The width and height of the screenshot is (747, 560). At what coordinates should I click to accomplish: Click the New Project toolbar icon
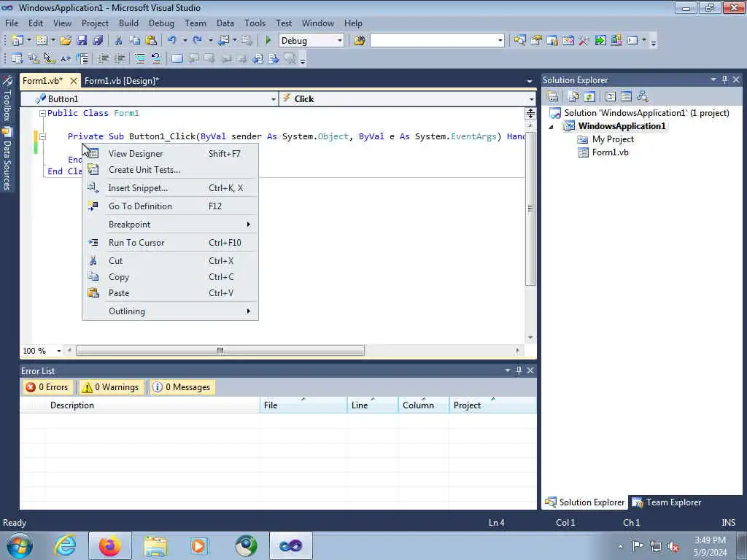pos(17,41)
